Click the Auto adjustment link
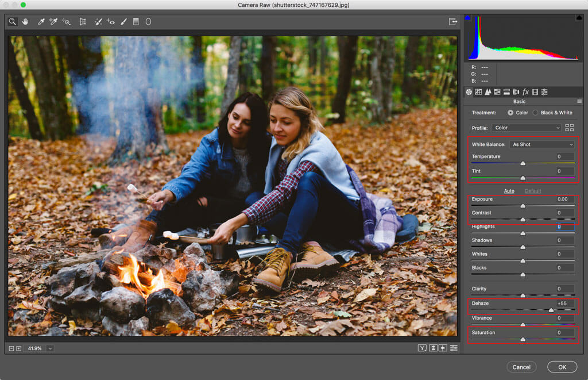Screen dimensions: 588x380 click(509, 191)
